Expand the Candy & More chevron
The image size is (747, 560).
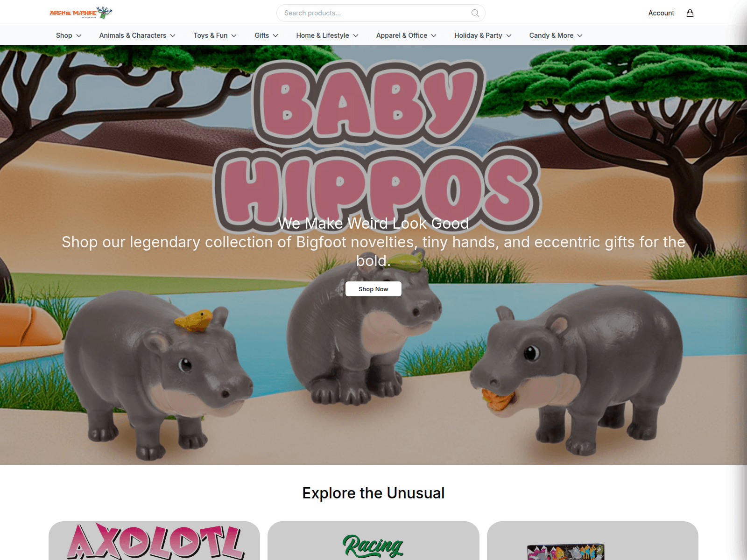(580, 35)
